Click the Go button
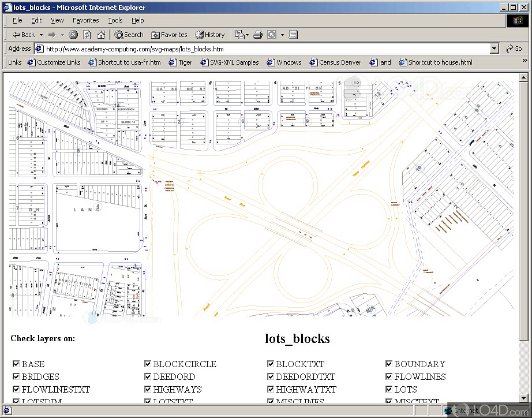532x418 pixels. 514,49
